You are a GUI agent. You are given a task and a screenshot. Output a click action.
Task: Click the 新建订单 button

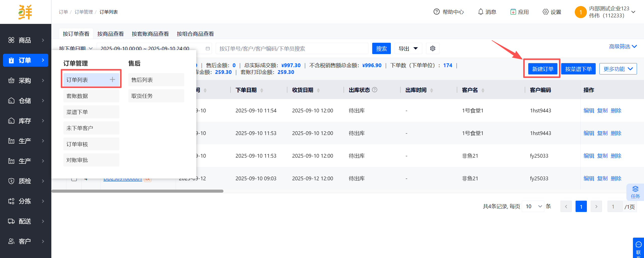543,69
